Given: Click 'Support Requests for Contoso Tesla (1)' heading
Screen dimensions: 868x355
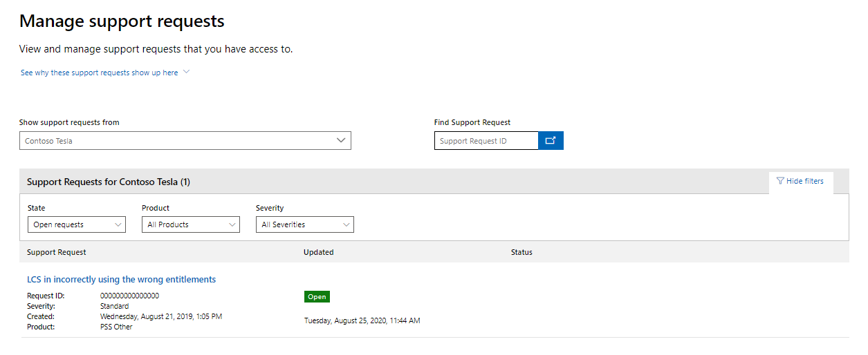Looking at the screenshot, I should point(109,182).
